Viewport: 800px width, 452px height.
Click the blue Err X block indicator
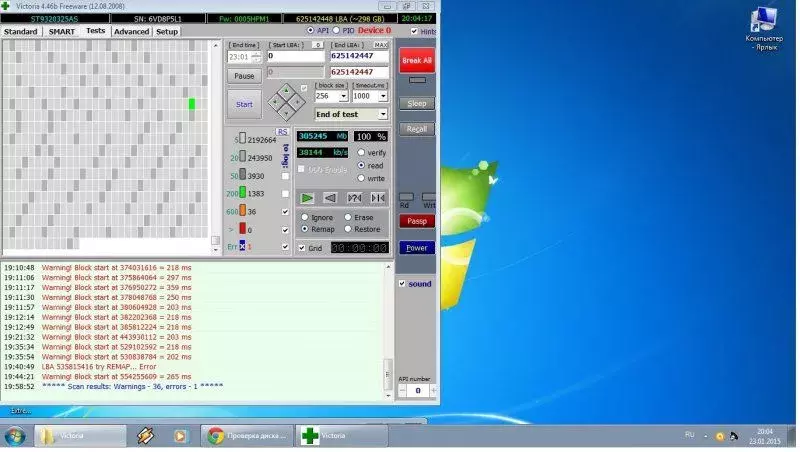point(242,246)
